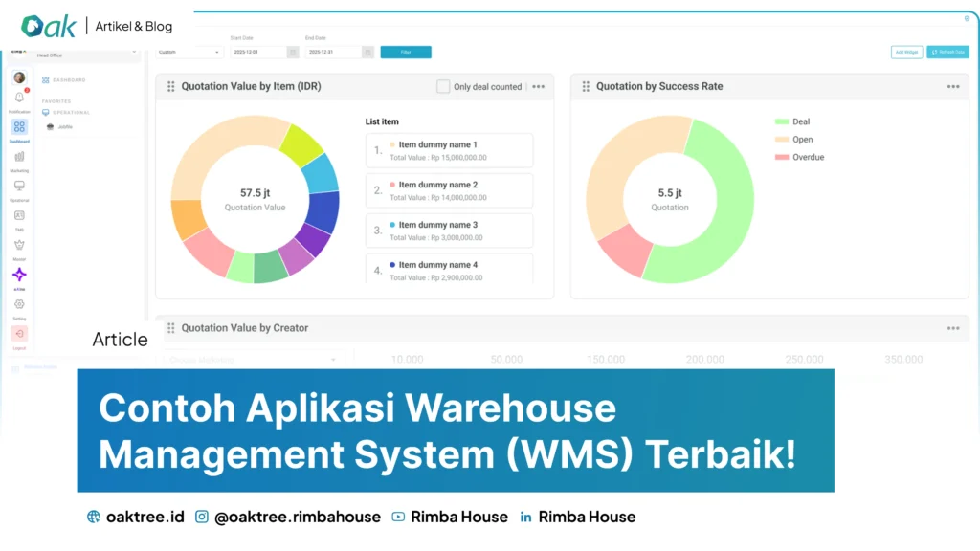
Task: Select the Dashboard sidebar icon
Action: 19,127
